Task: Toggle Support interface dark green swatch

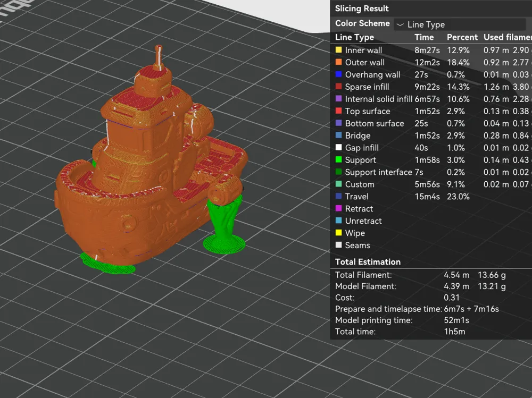Action: coord(338,172)
